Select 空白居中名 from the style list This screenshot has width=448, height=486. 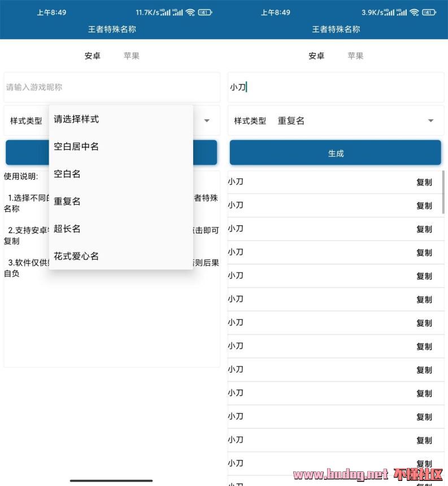[76, 146]
